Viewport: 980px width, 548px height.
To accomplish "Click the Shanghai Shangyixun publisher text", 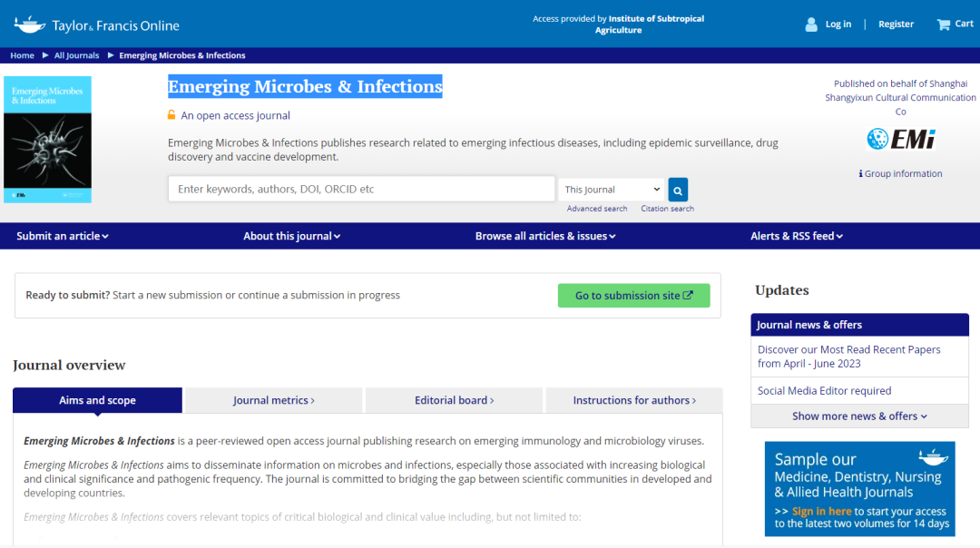I will [x=901, y=97].
